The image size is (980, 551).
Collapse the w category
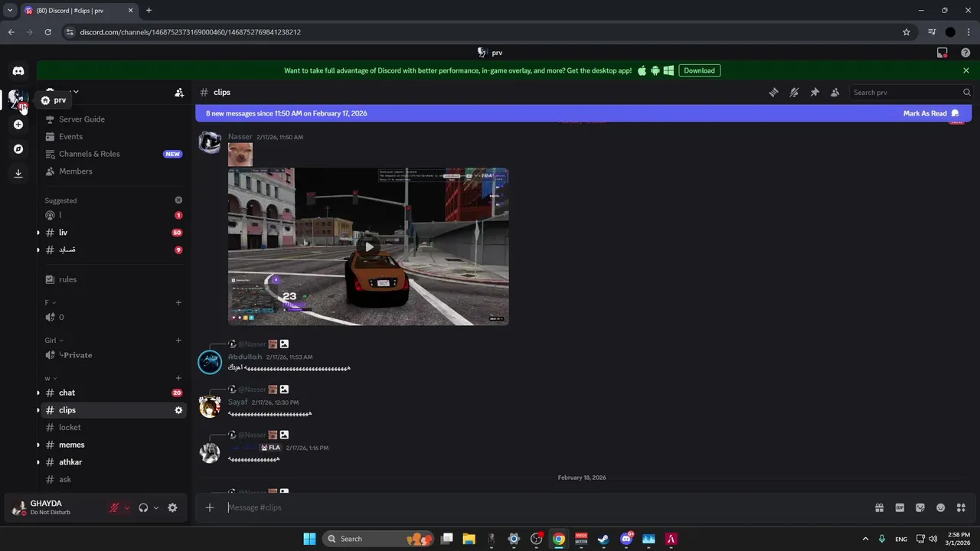click(x=50, y=378)
